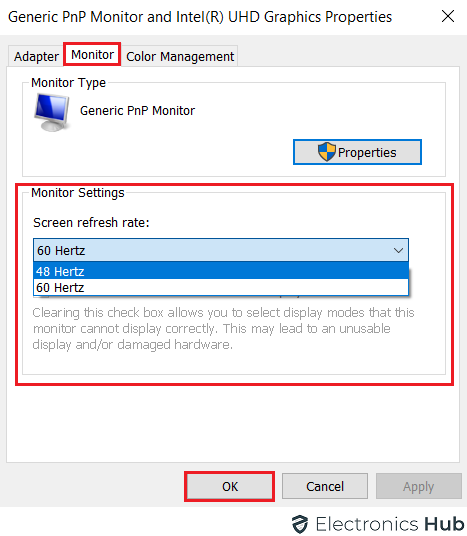Image resolution: width=467 pixels, height=536 pixels.
Task: Open the Color Management tab
Action: pyautogui.click(x=180, y=56)
